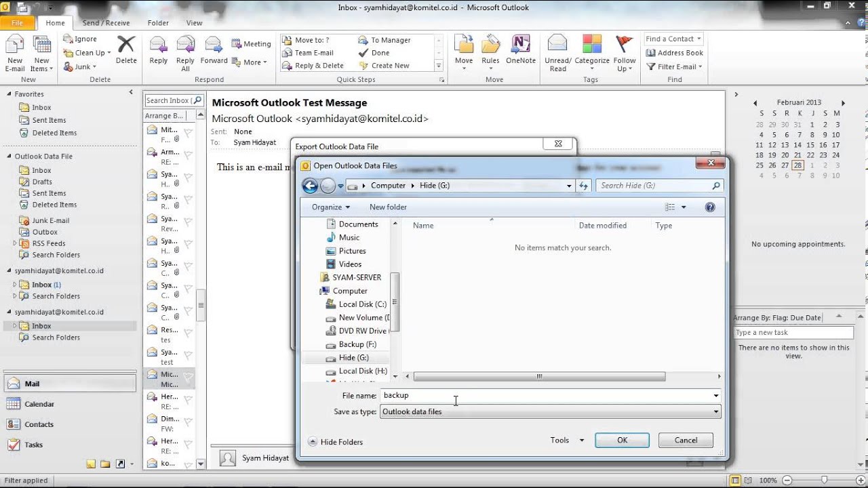Click the Unread/Read icon

click(557, 54)
